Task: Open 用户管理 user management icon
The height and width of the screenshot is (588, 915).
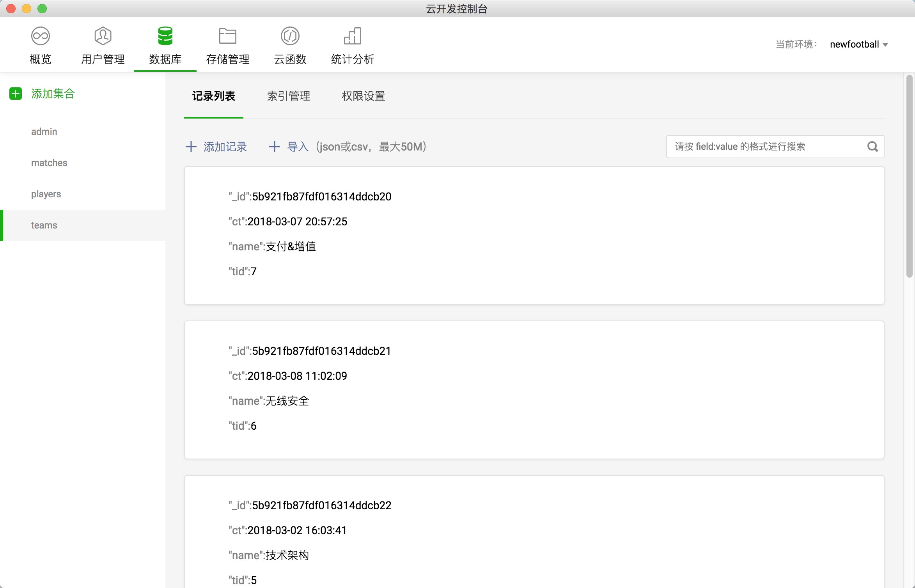Action: [103, 36]
